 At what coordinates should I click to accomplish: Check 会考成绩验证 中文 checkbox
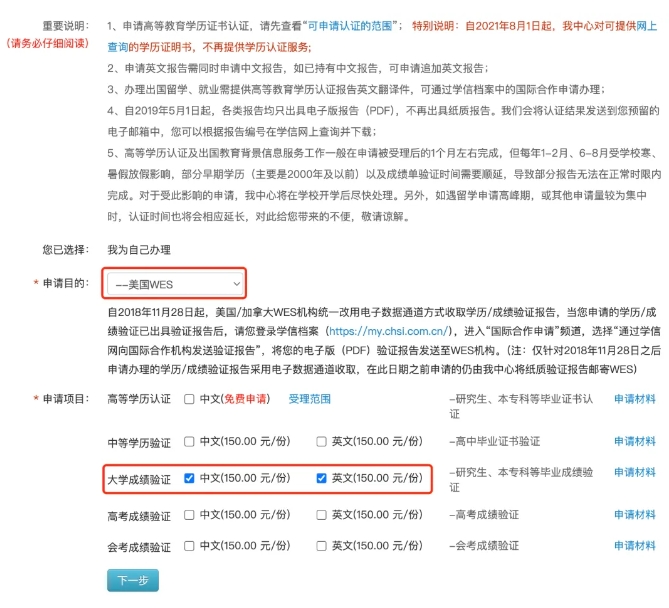189,546
